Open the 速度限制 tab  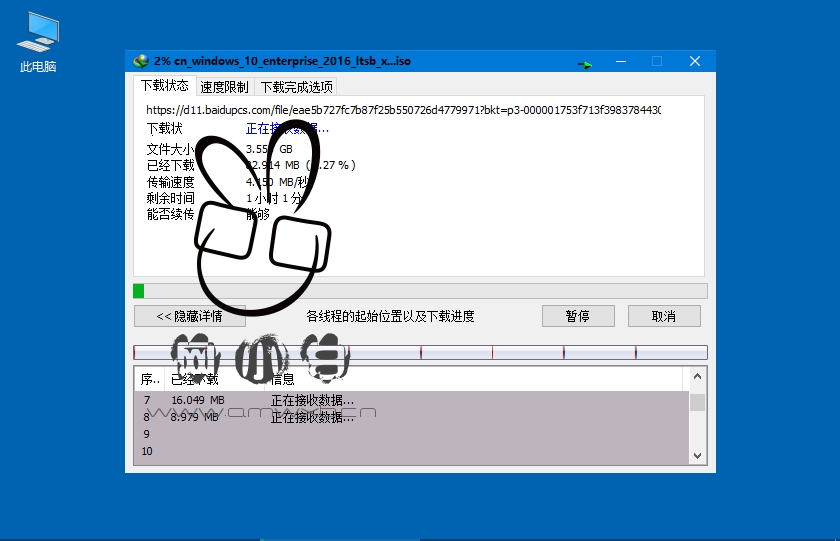click(224, 87)
